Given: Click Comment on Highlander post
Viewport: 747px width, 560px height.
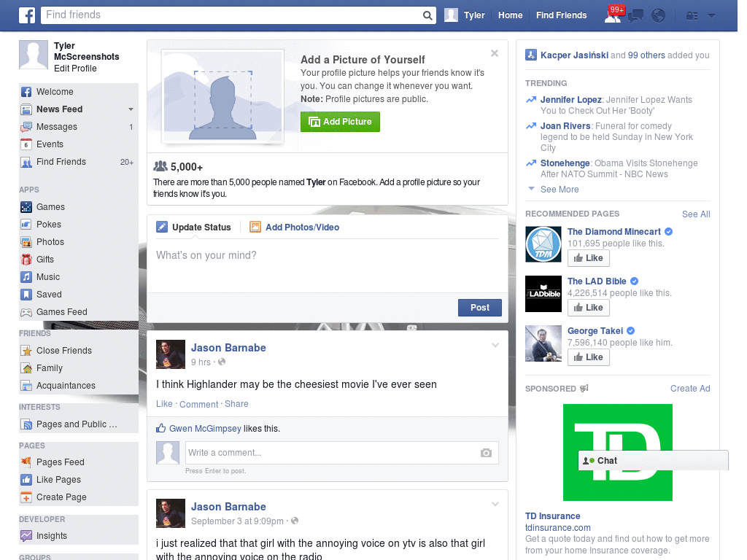Looking at the screenshot, I should pyautogui.click(x=198, y=404).
